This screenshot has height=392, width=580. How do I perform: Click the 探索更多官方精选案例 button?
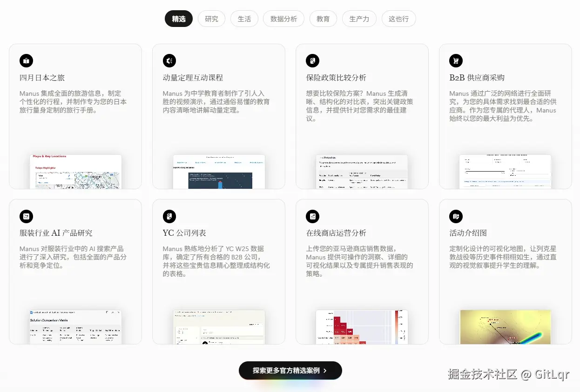pyautogui.click(x=290, y=371)
